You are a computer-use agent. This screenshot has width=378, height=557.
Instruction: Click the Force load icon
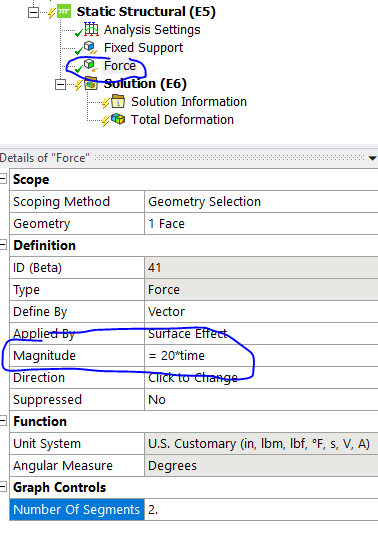(x=90, y=65)
